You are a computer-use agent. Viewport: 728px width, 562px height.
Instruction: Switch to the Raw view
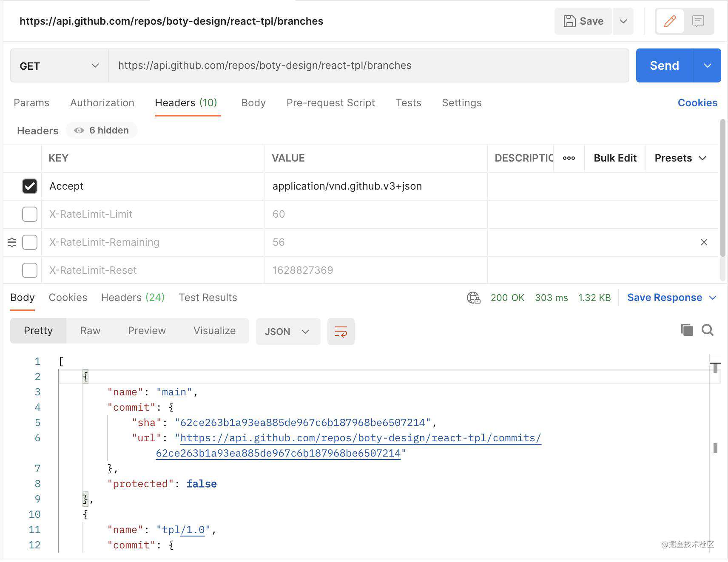click(91, 331)
